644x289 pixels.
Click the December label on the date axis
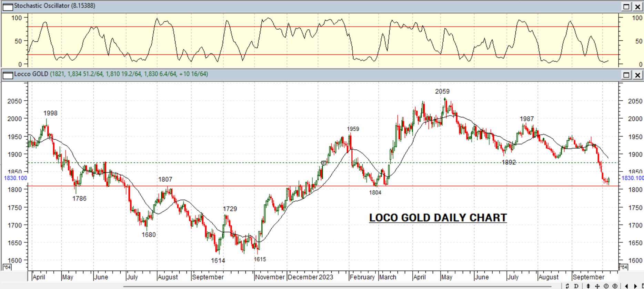(x=303, y=277)
